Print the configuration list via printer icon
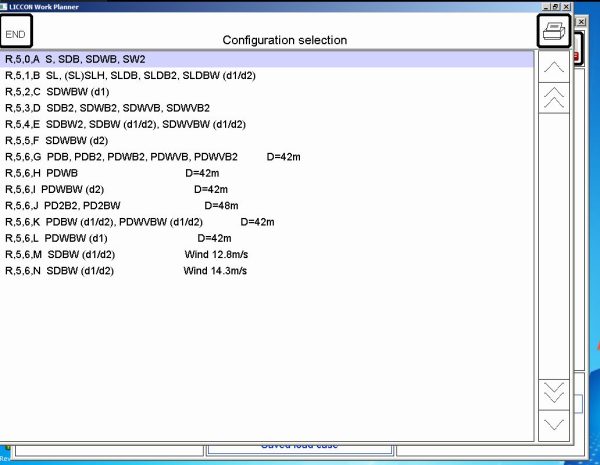Screen dimensions: 600x465 pyautogui.click(x=554, y=31)
